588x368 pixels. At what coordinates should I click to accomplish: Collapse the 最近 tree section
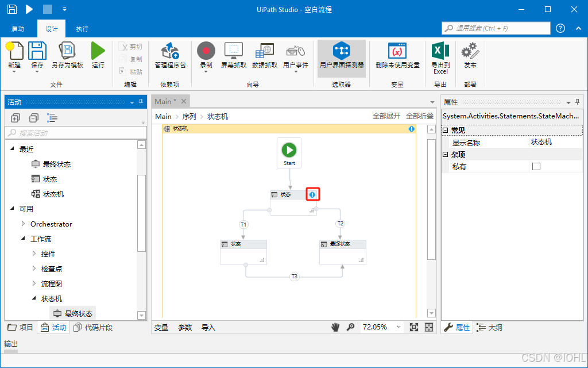tap(12, 149)
